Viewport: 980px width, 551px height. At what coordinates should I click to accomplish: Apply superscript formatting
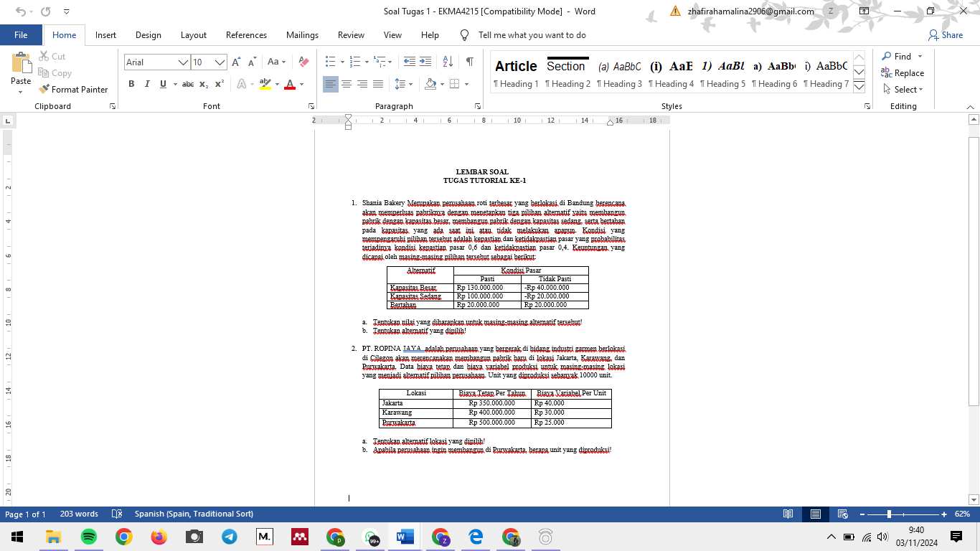(x=220, y=84)
